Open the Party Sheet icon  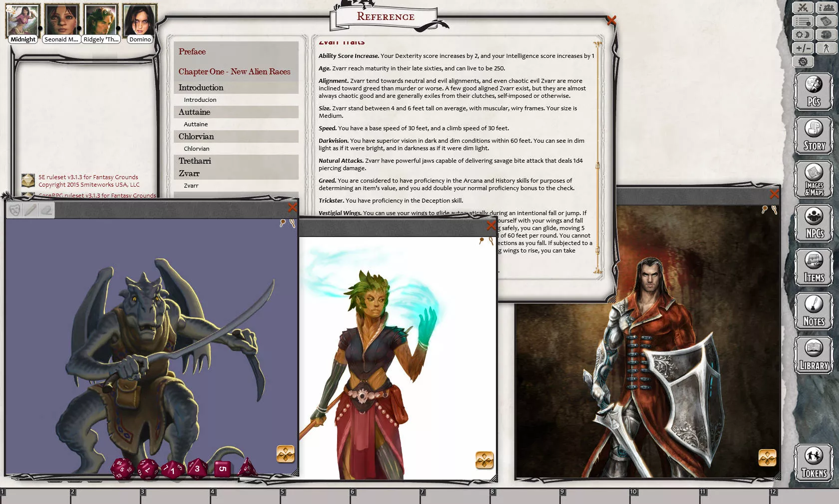tap(826, 7)
